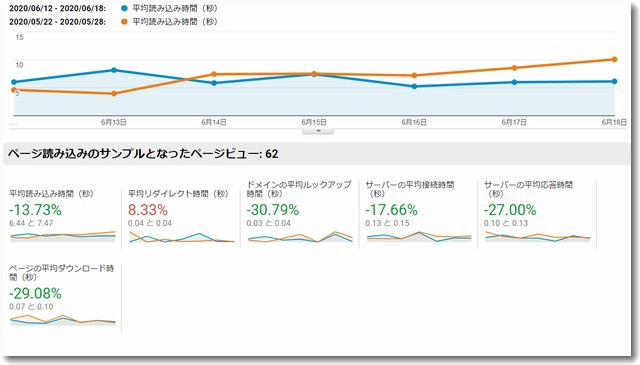The height and width of the screenshot is (365, 640).
Task: Click the 8.33% redirect time value
Action: click(148, 210)
